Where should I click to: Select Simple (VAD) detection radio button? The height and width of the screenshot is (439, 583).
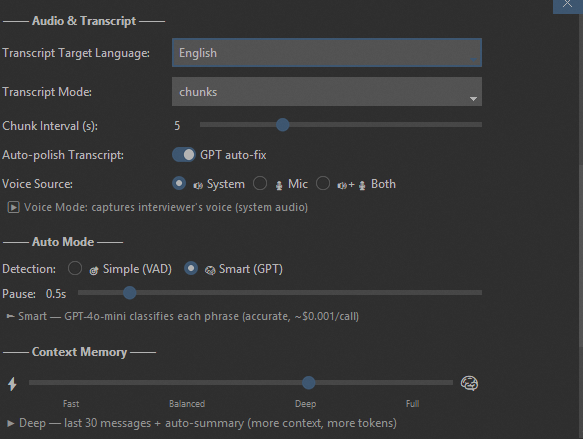pos(75,268)
